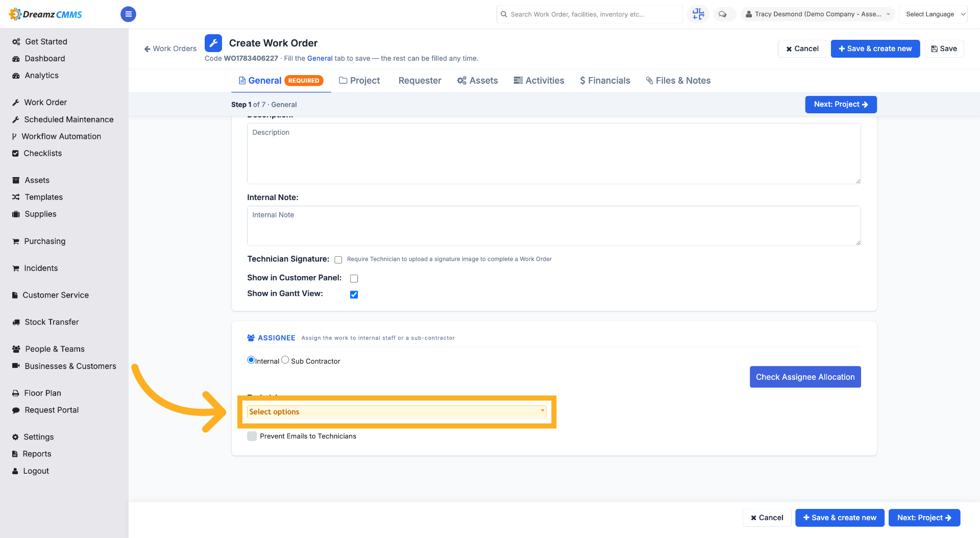Uncheck Show in Gantt View

pos(354,295)
